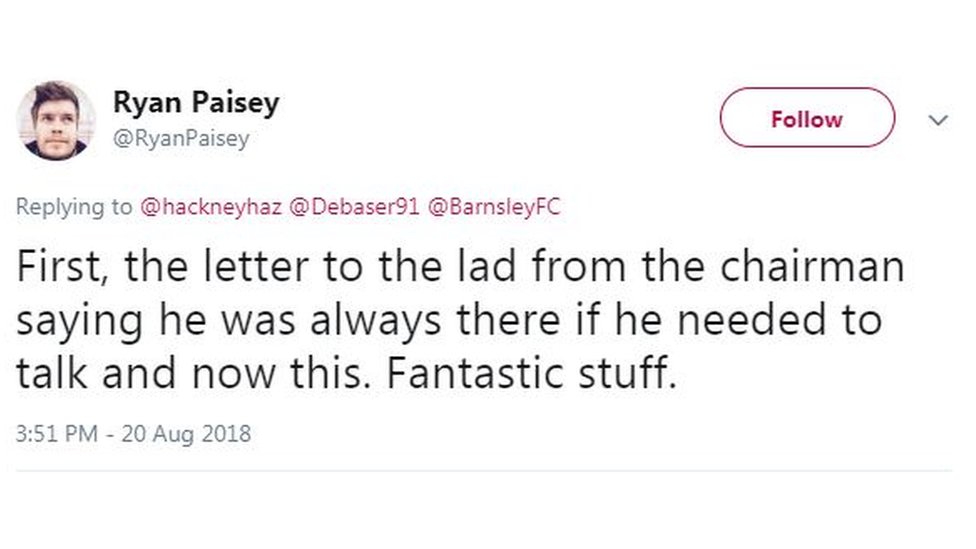Click the word "talk" in the tweet
This screenshot has height=549, width=976.
[50, 372]
